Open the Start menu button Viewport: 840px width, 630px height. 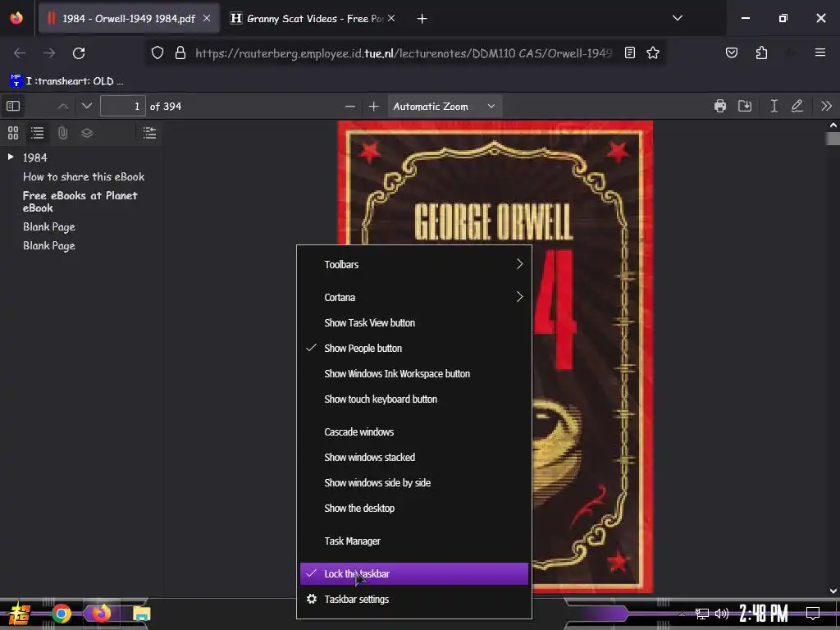point(19,614)
